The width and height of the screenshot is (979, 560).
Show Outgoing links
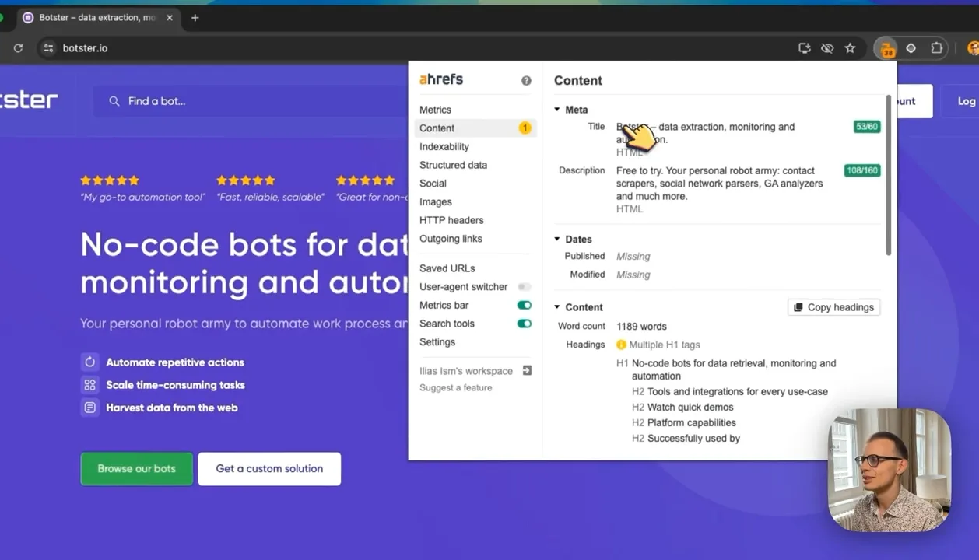pos(451,239)
